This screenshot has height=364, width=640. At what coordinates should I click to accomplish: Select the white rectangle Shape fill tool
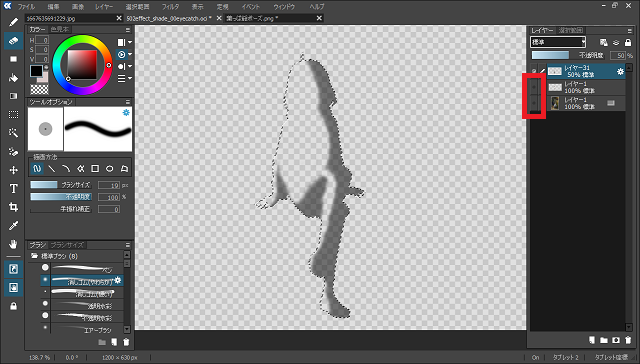coord(13,59)
